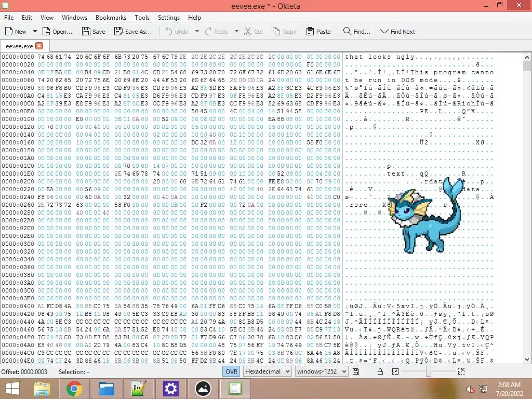
Task: Click the Open file toolbar button
Action: [x=57, y=32]
